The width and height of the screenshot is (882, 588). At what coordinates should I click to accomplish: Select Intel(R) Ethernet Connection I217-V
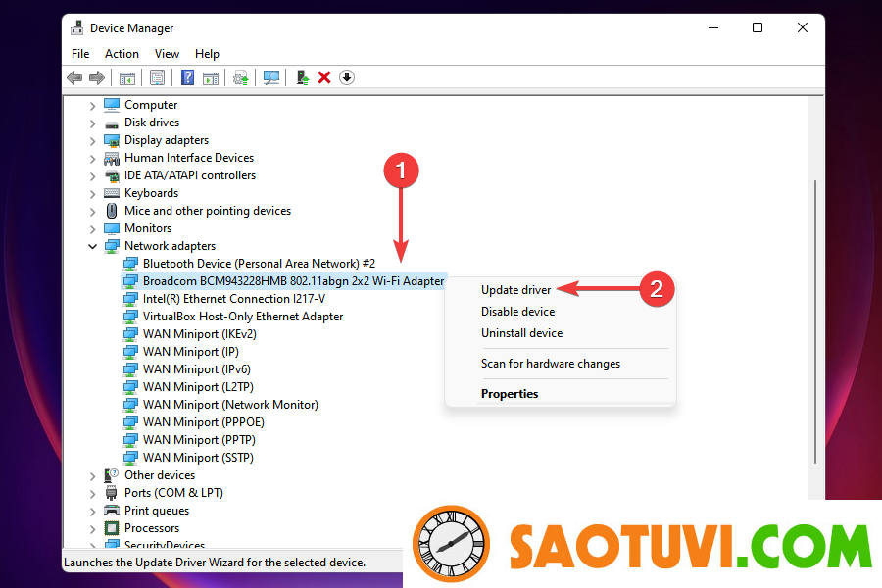[x=233, y=299]
